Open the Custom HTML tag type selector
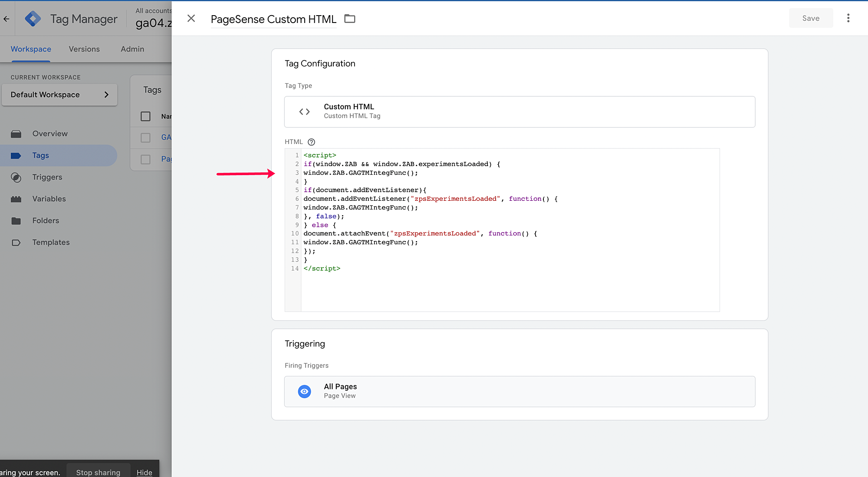 519,111
